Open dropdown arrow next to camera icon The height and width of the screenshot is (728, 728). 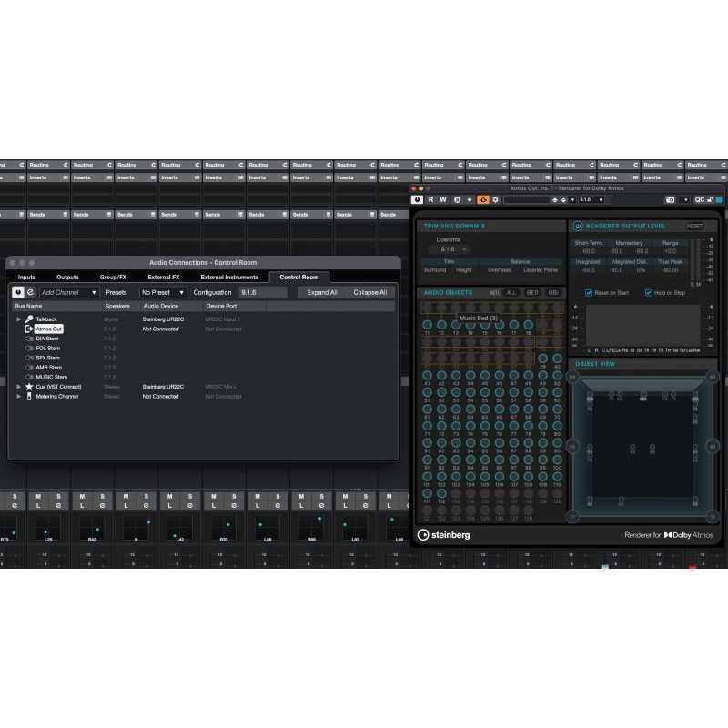686,200
